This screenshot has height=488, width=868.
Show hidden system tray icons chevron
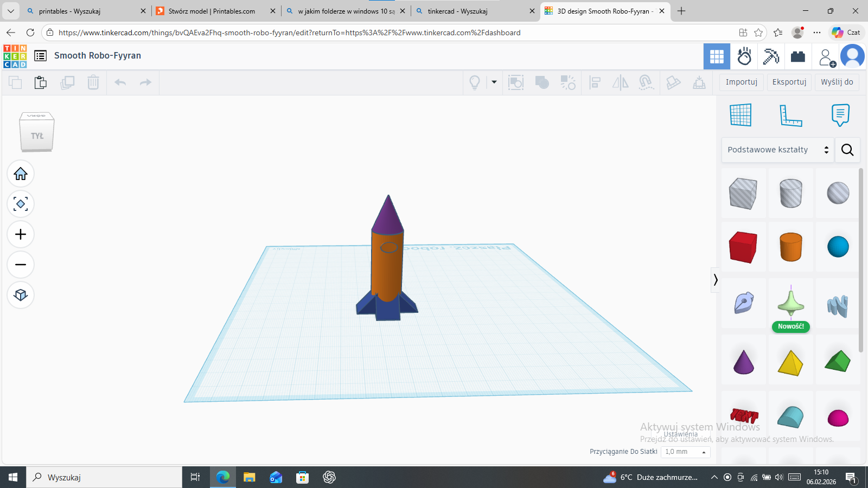(x=714, y=477)
